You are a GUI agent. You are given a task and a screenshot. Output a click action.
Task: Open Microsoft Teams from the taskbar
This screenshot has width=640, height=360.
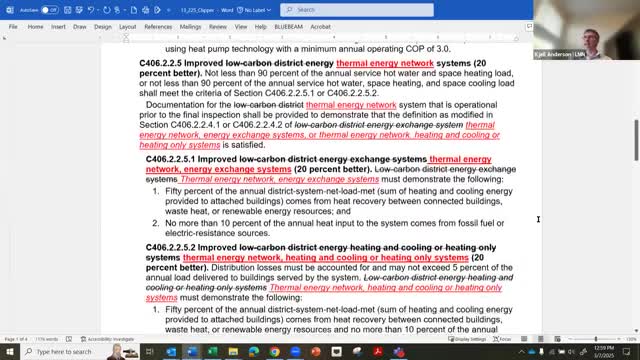399,351
